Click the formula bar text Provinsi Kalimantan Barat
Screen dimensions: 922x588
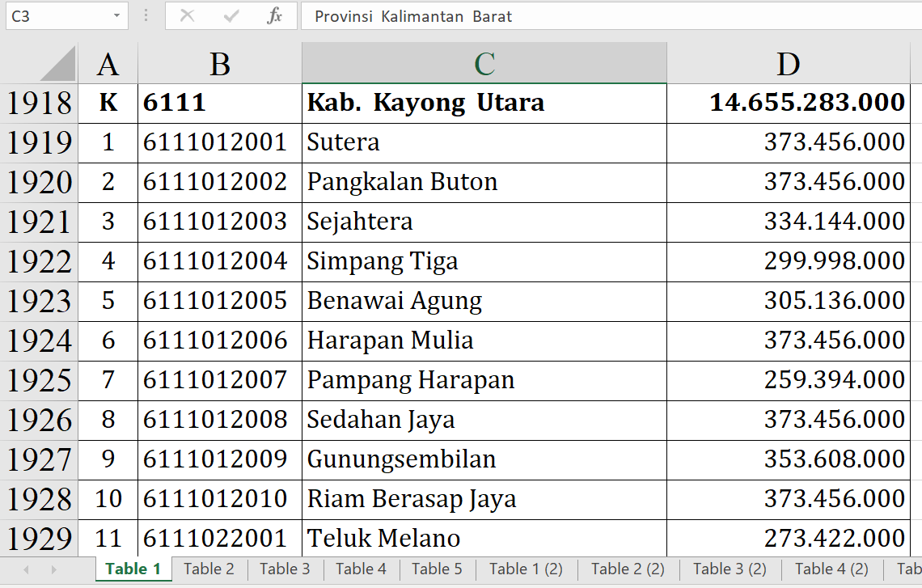[413, 16]
